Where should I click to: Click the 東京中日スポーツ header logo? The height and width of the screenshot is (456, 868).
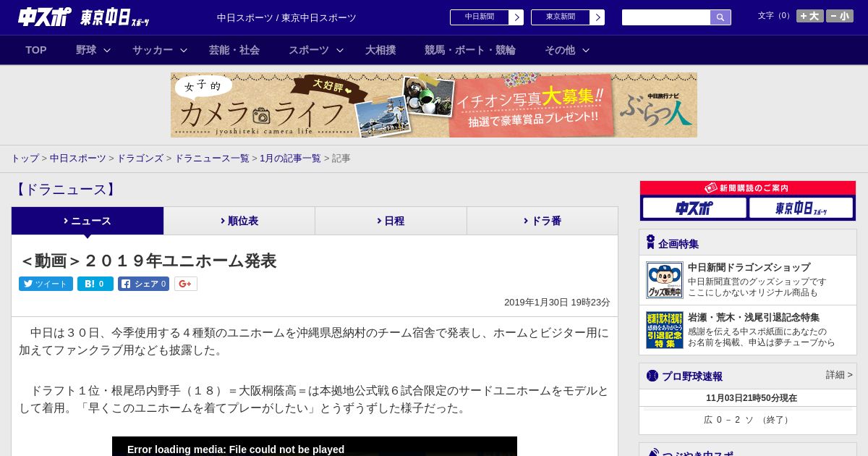coord(115,17)
